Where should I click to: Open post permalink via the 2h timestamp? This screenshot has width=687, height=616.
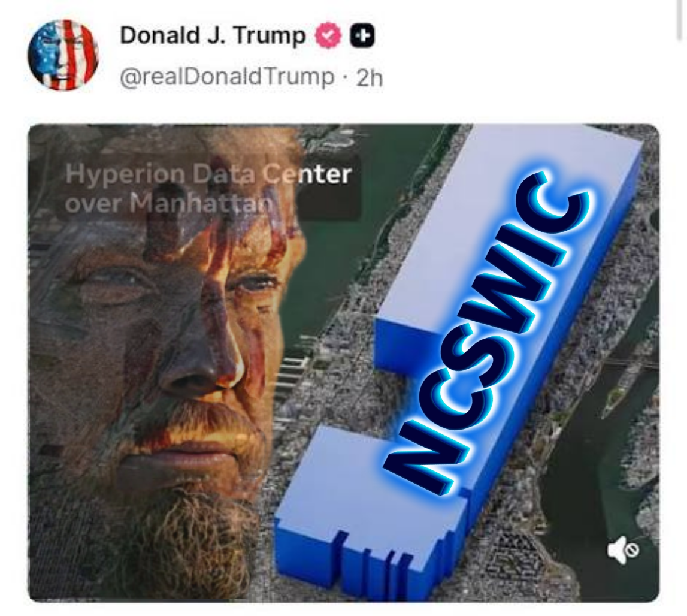pos(370,78)
